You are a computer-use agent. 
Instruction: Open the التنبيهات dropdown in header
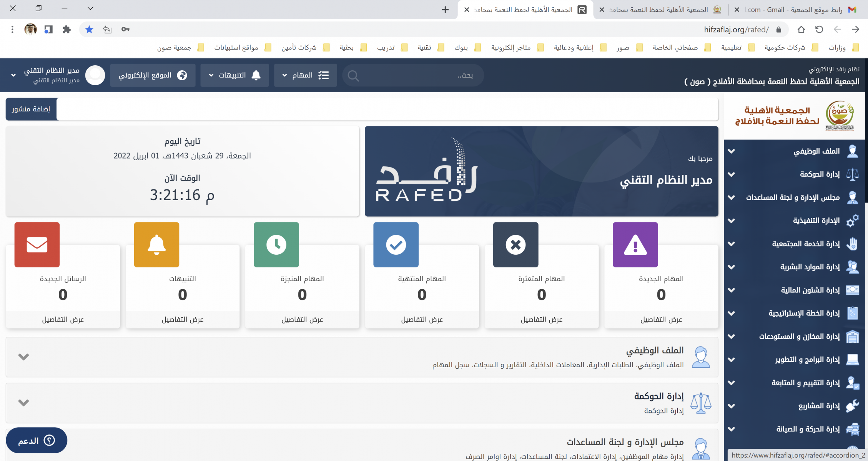click(x=234, y=75)
